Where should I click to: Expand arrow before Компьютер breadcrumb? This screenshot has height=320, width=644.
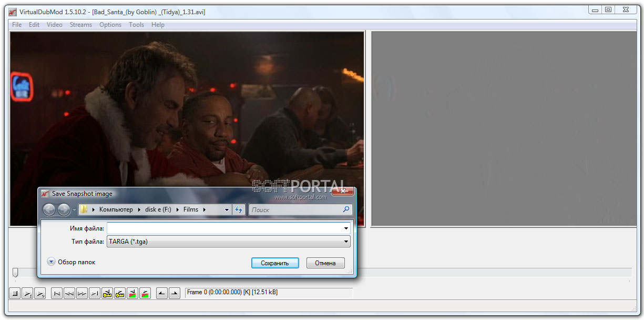point(94,209)
